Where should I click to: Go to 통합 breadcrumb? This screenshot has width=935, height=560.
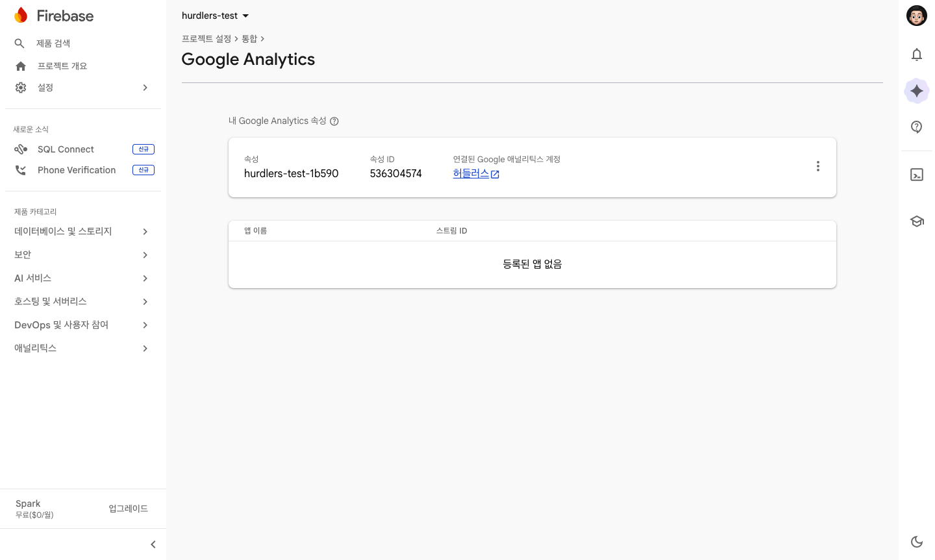click(x=249, y=39)
